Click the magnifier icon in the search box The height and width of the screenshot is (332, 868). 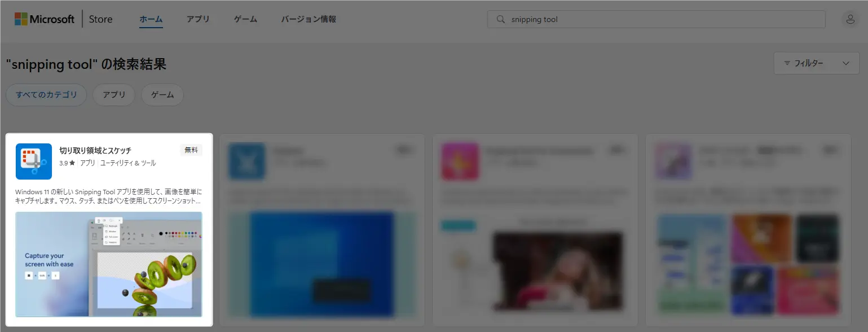500,19
